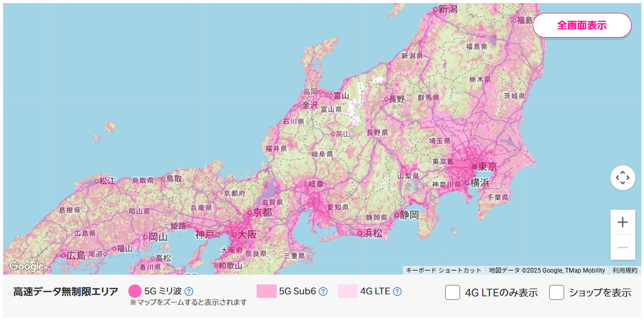This screenshot has height=320, width=644.
Task: Open the map camera pan controls
Action: (622, 178)
